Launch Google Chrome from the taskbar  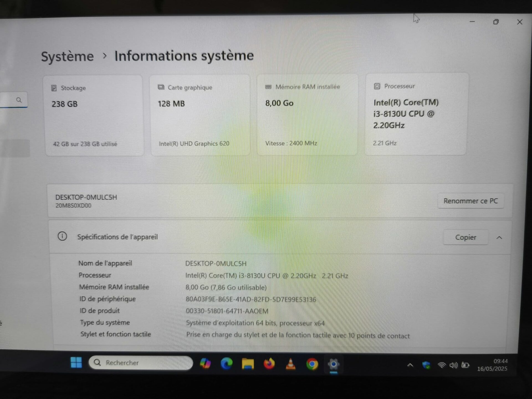click(x=312, y=364)
